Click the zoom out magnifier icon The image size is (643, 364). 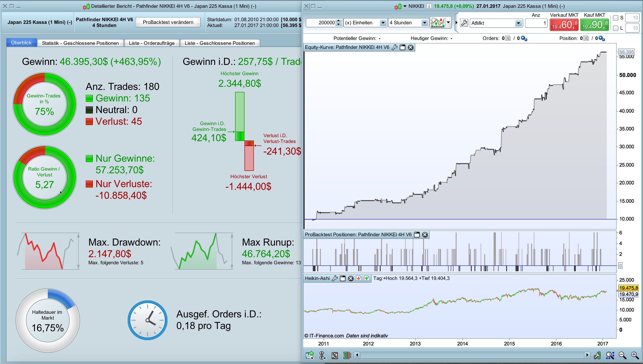622,355
